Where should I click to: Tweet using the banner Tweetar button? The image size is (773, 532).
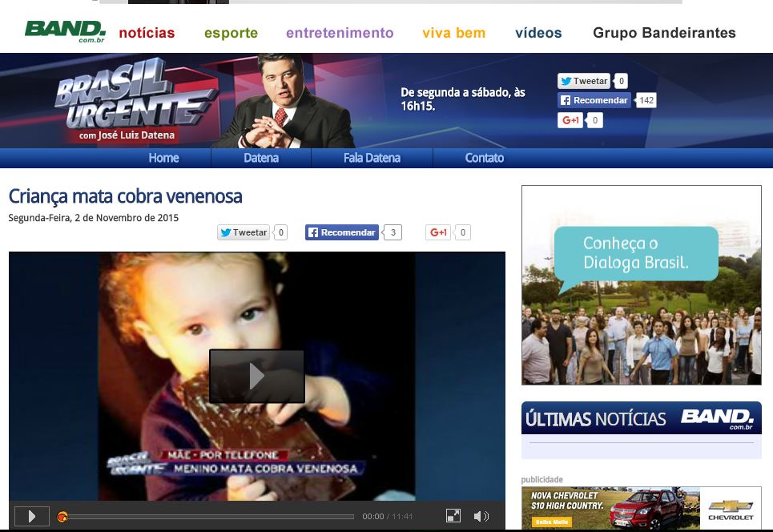pyautogui.click(x=584, y=81)
